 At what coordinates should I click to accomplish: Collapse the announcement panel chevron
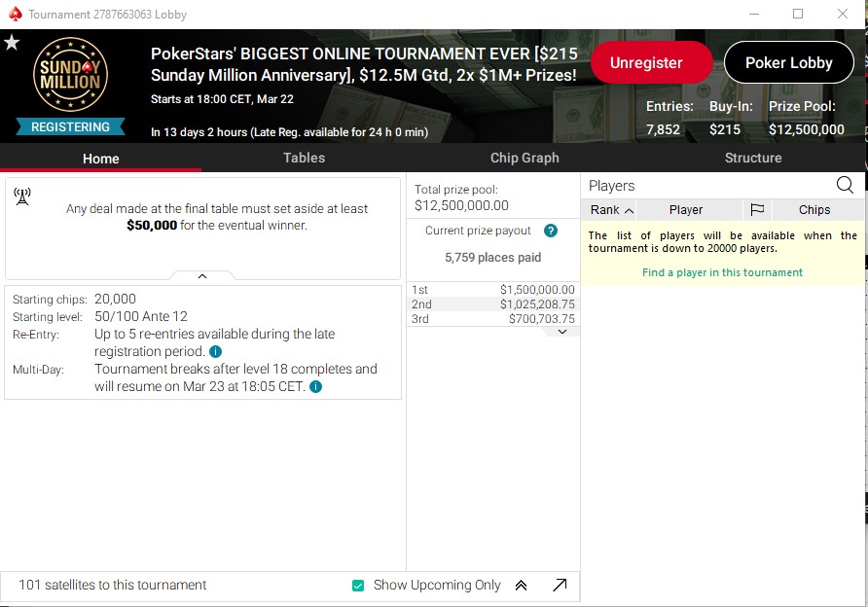[202, 276]
